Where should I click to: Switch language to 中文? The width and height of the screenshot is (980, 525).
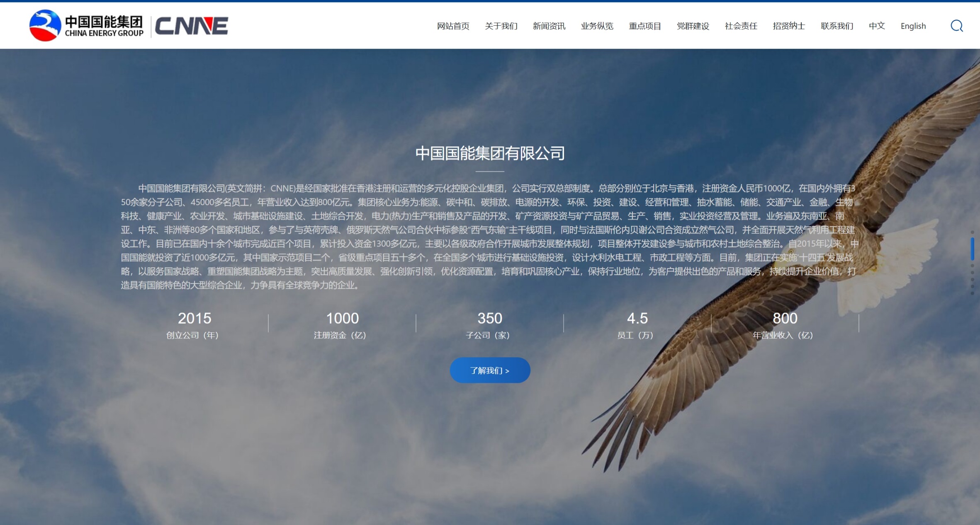tap(877, 26)
